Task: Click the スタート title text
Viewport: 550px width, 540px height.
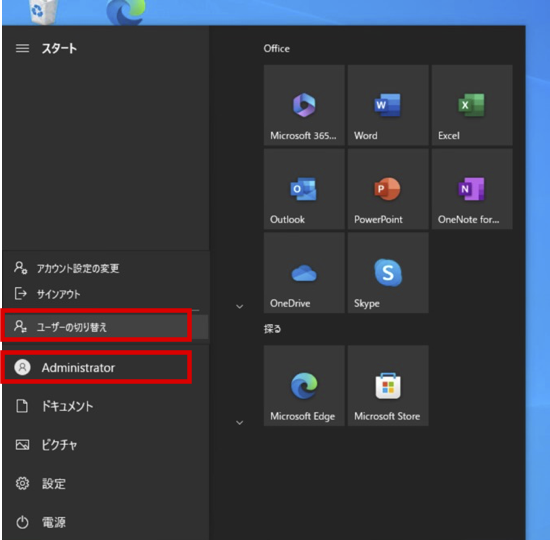Action: [59, 48]
